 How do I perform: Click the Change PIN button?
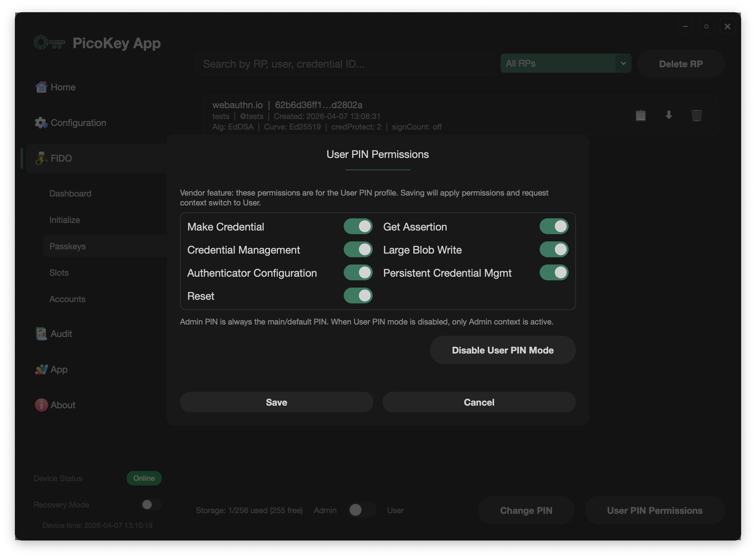(x=526, y=511)
